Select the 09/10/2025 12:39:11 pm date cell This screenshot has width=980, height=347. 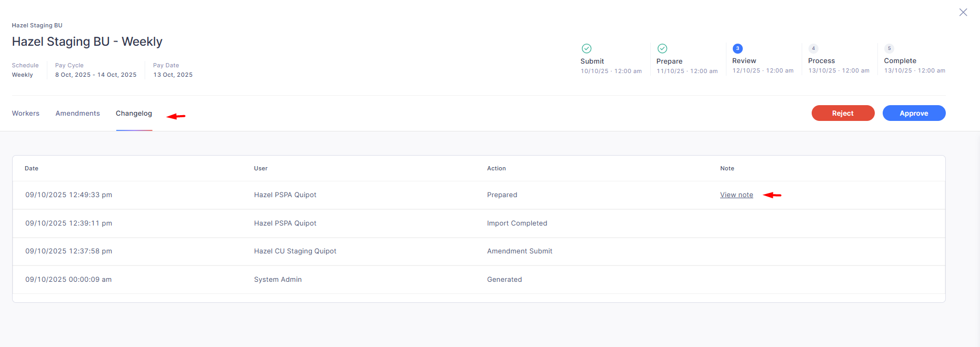click(x=69, y=223)
